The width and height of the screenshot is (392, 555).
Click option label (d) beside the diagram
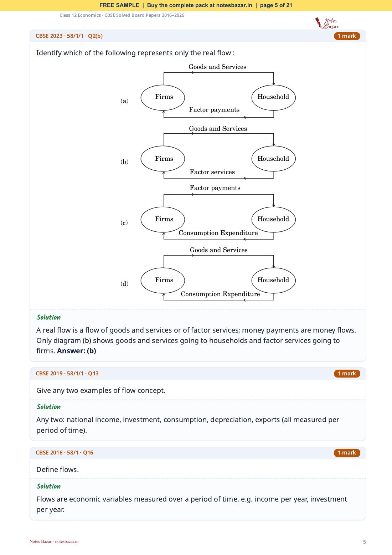coord(124,284)
